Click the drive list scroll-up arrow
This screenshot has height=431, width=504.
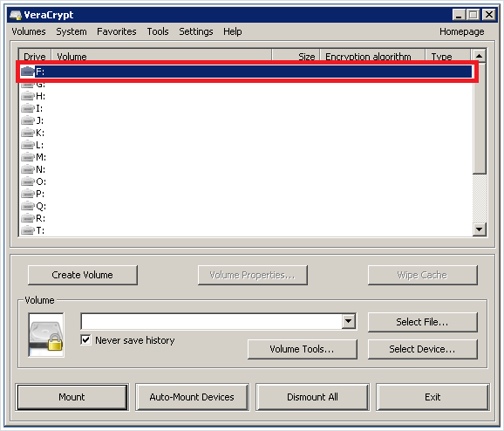(x=480, y=56)
